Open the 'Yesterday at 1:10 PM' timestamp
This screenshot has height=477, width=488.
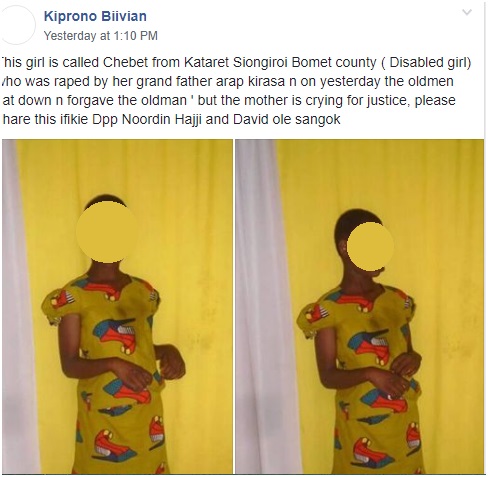point(101,36)
